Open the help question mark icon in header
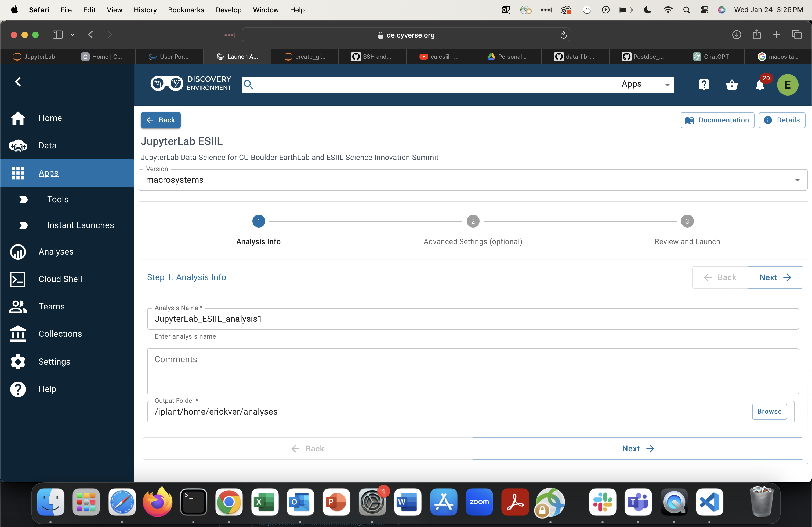 (x=704, y=85)
